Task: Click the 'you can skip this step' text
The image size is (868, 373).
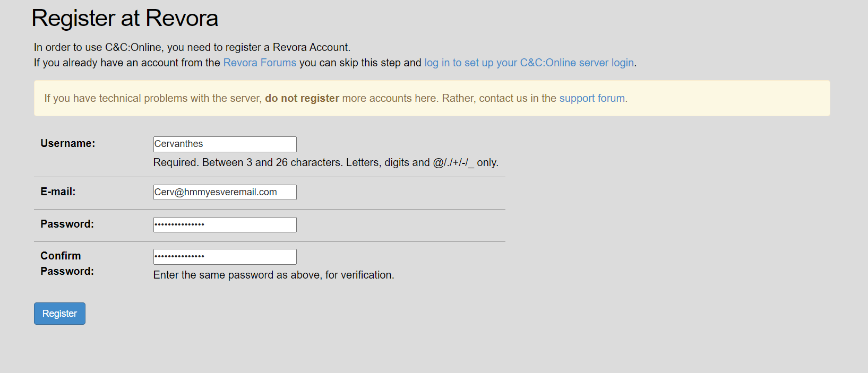Action: (360, 63)
